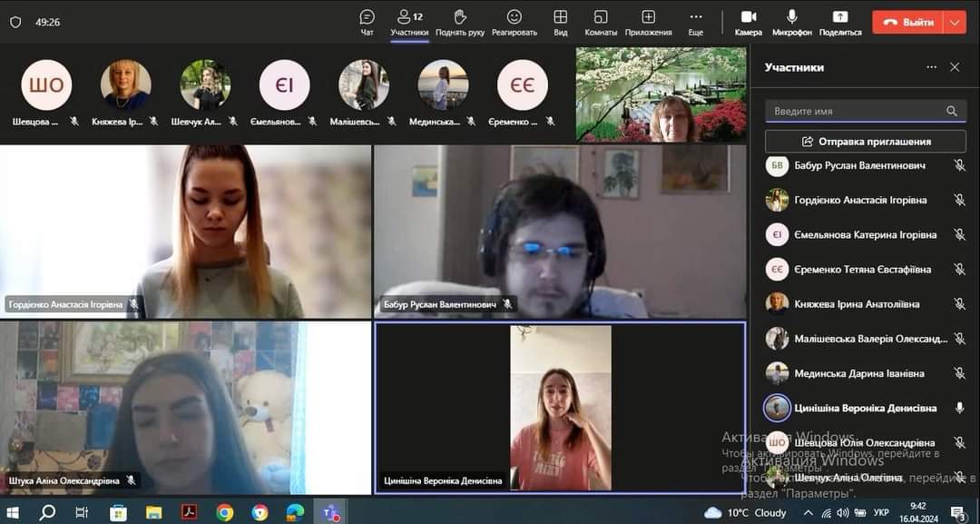This screenshot has width=980, height=524.
Task: Click ШО avatar of Шевцова in top strip
Action: tap(46, 85)
